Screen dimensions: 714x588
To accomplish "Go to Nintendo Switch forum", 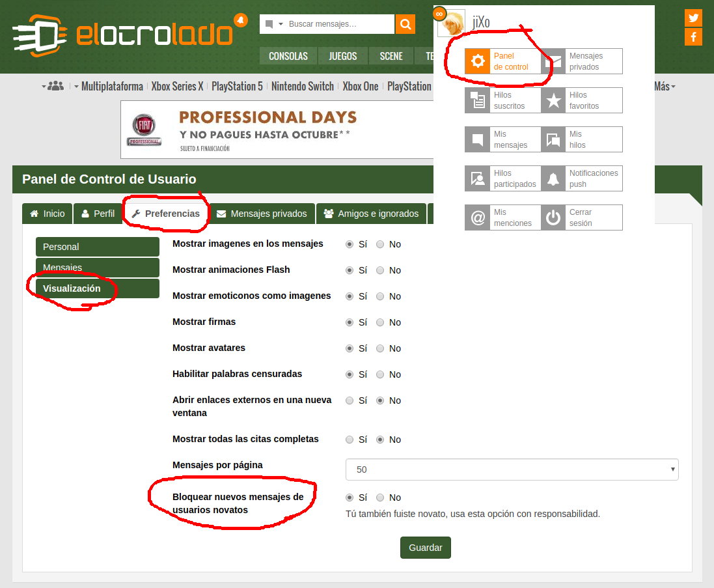I will [x=303, y=86].
